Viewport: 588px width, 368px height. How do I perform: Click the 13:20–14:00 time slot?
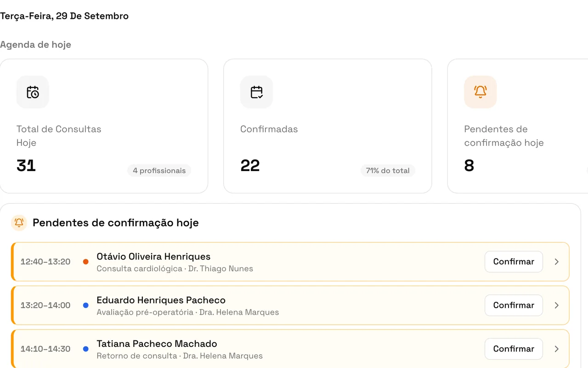point(45,305)
